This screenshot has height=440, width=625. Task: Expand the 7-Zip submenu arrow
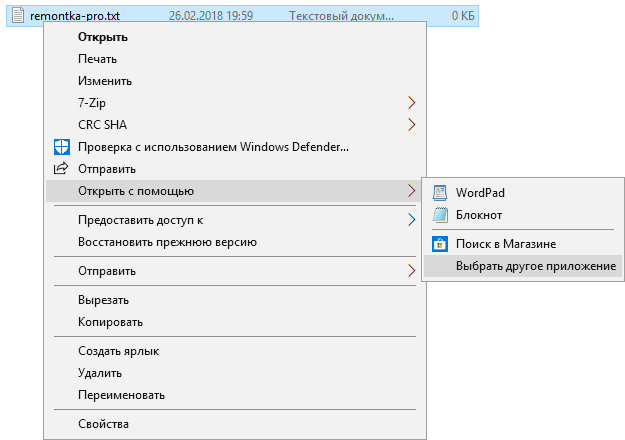coord(412,102)
